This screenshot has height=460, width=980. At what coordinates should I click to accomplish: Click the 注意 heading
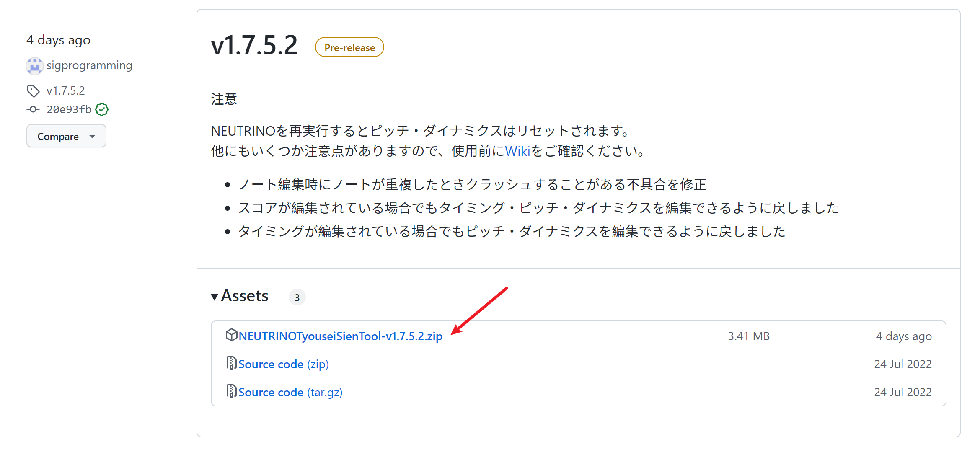[x=224, y=99]
